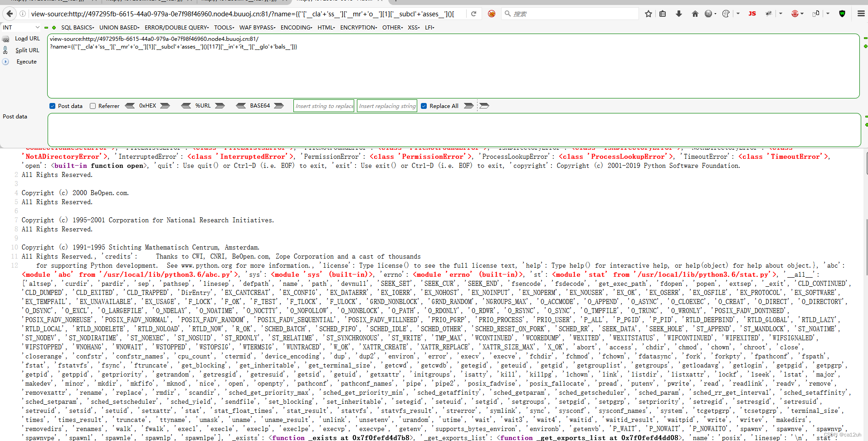Click the red proxy switcher globe icon

(795, 14)
